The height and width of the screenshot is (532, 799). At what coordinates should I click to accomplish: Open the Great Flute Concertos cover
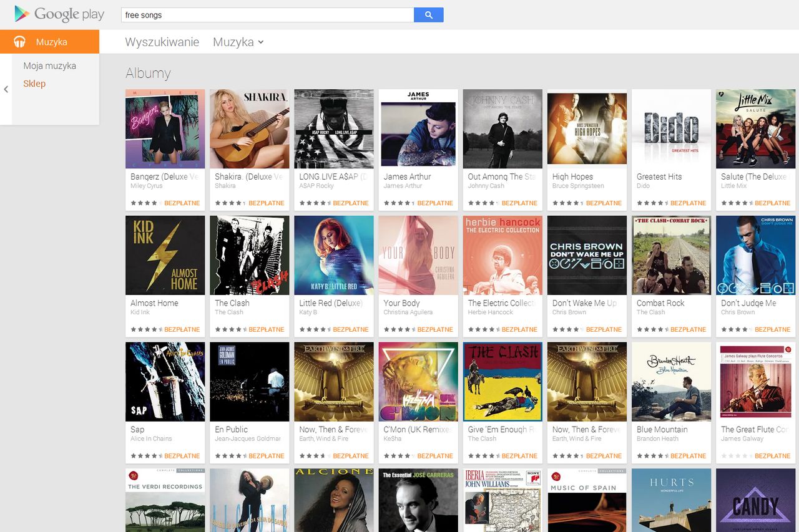click(756, 382)
